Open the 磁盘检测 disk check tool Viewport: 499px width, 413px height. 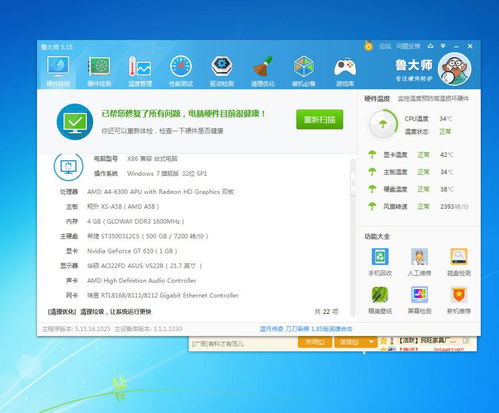459,262
